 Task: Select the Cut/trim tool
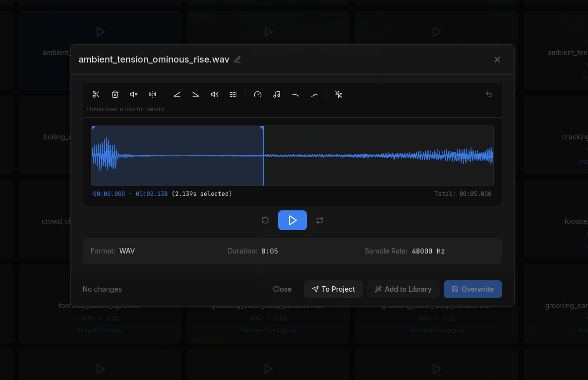pyautogui.click(x=96, y=94)
